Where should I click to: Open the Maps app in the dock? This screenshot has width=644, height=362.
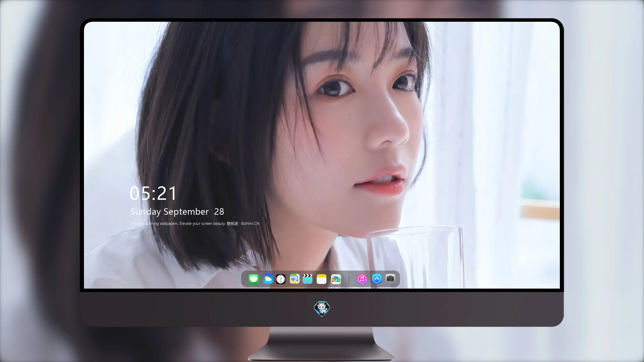294,279
